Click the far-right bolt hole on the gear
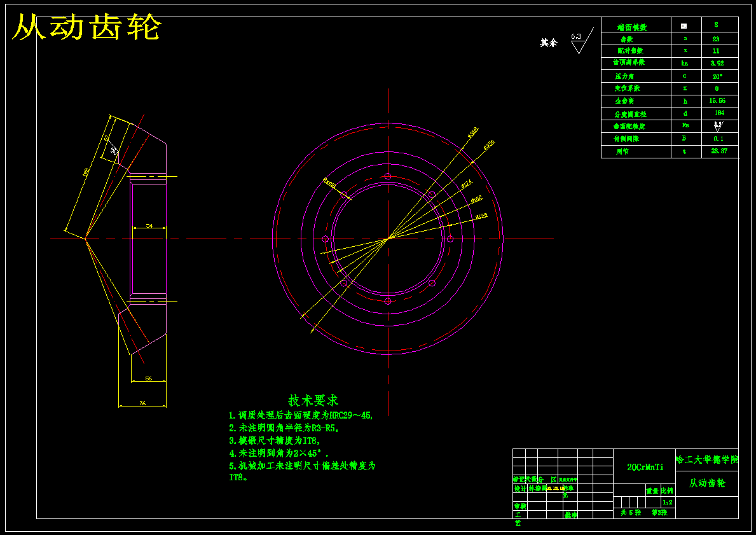The height and width of the screenshot is (535, 756). click(450, 239)
